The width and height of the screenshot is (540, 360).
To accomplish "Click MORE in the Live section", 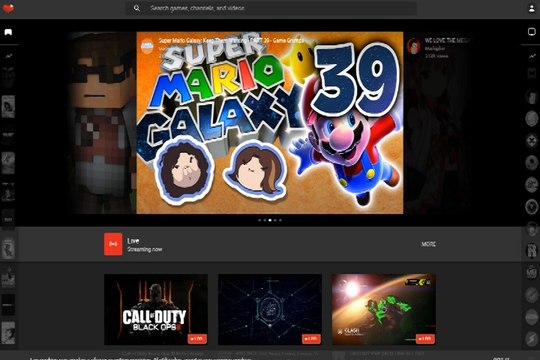I will [x=428, y=244].
